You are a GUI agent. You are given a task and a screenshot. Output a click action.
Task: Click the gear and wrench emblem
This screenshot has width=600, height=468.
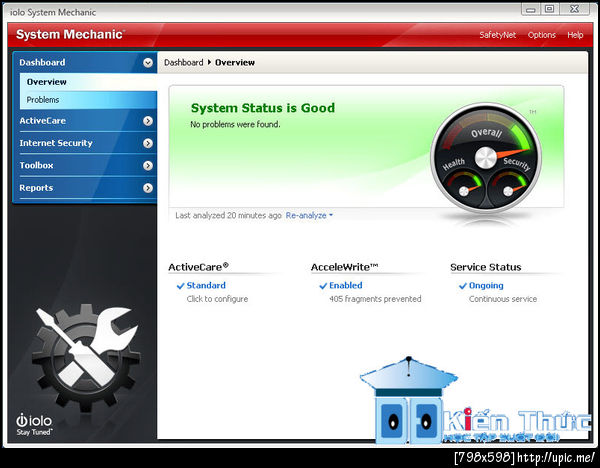87,358
